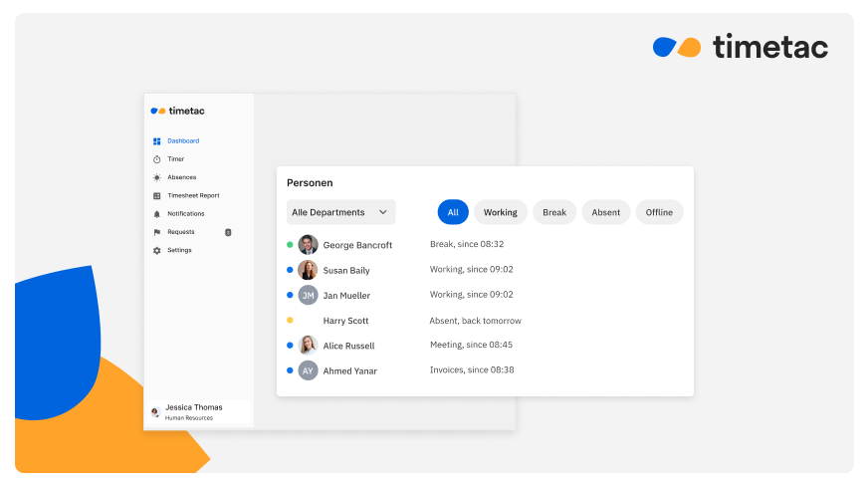Click the Requests counter badge
868x488 pixels.
point(228,233)
